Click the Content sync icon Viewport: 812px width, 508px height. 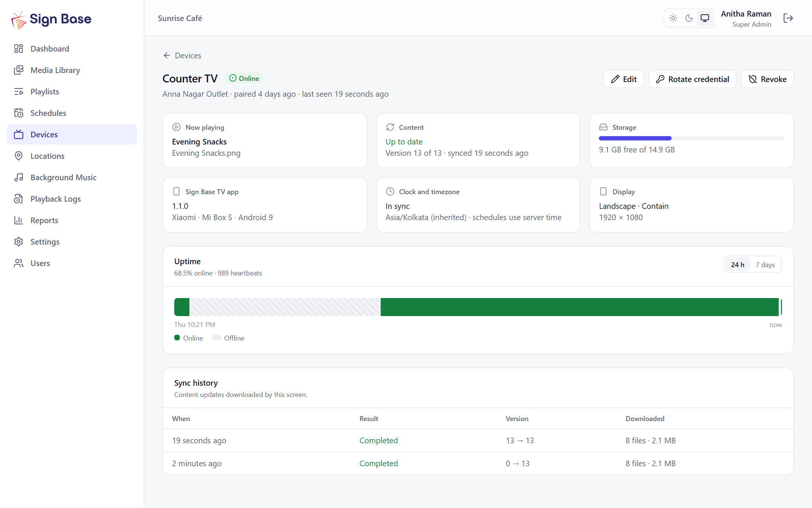[x=390, y=127]
